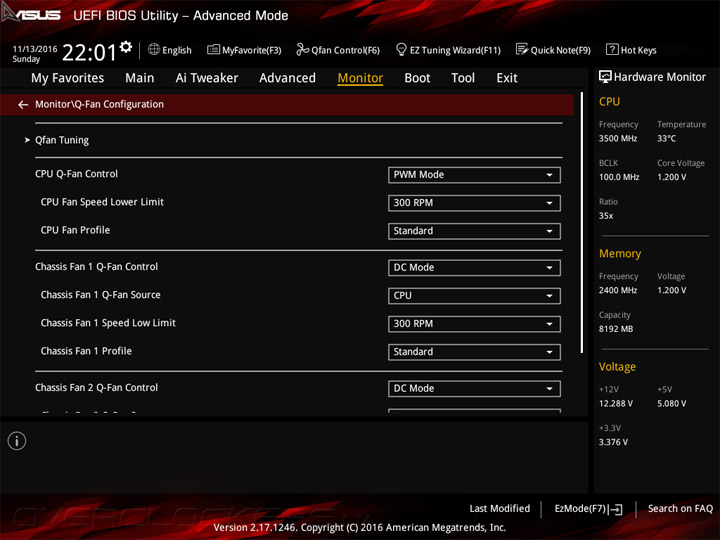Switch to the Ai Tweaker tab
Viewport: 720px width, 540px height.
(207, 78)
